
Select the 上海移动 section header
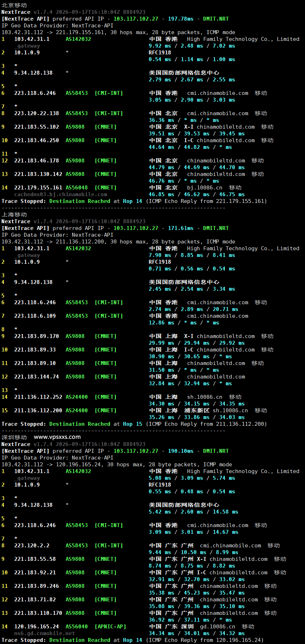pos(14,215)
